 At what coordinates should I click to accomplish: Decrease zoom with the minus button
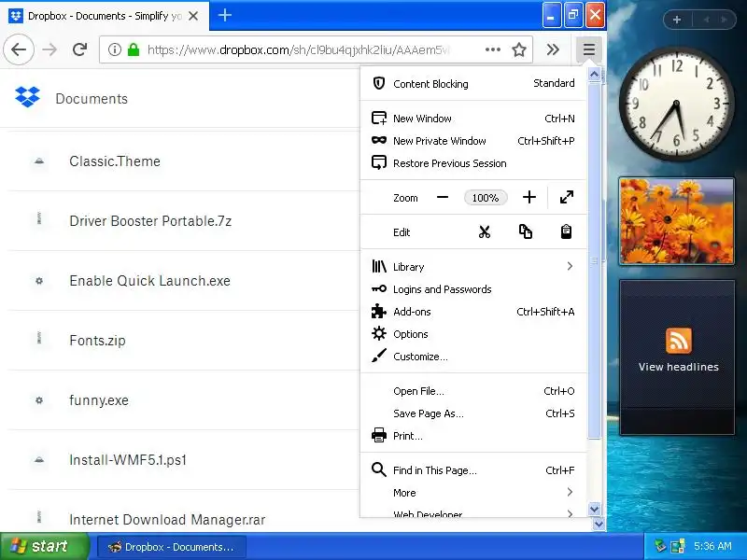tap(443, 197)
